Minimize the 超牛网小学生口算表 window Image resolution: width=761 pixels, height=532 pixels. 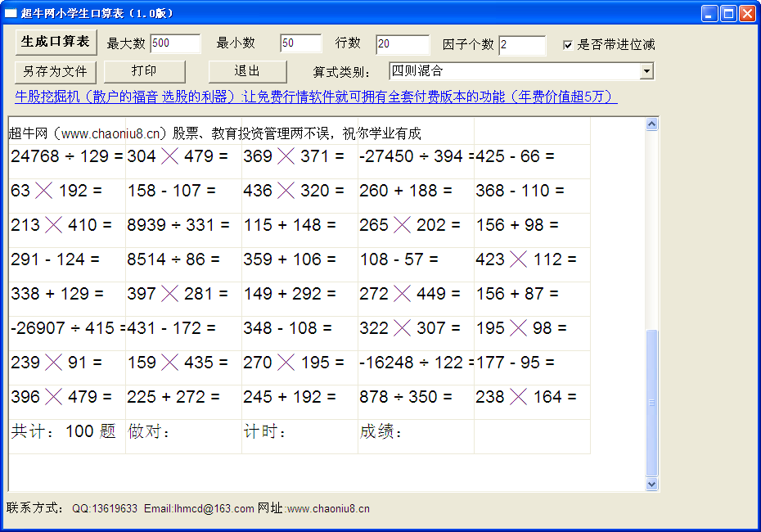(x=709, y=14)
